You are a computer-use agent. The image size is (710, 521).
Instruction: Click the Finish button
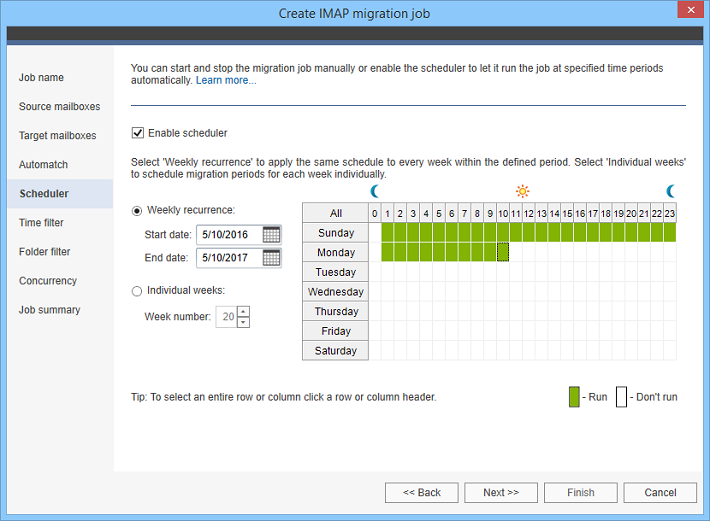click(580, 492)
